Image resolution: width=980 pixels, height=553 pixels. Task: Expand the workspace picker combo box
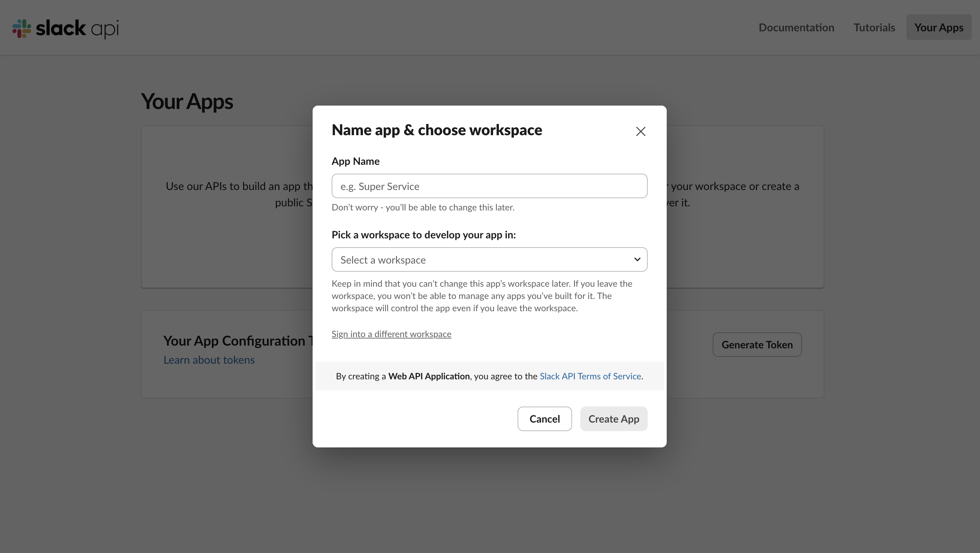[x=489, y=259]
